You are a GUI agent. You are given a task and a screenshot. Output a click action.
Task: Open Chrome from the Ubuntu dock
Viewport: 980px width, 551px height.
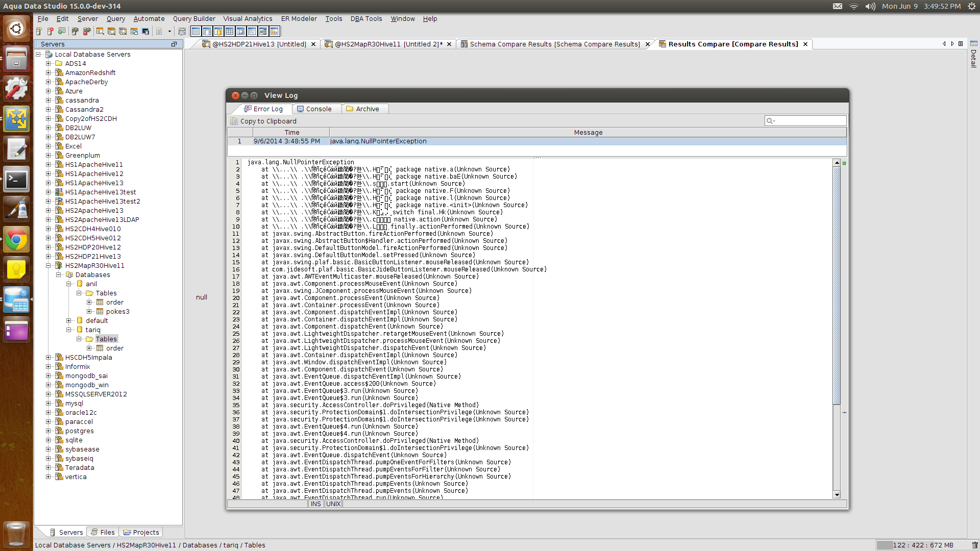[16, 240]
